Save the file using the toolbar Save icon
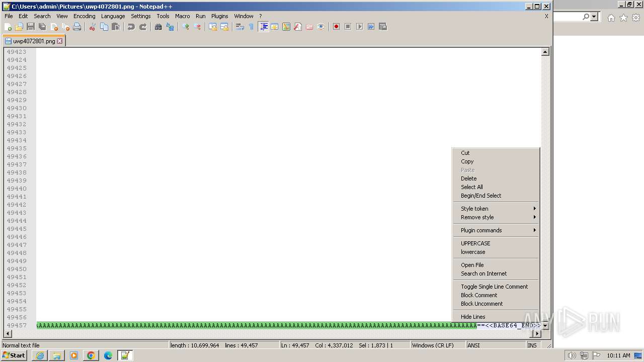The image size is (644, 362). (x=31, y=27)
